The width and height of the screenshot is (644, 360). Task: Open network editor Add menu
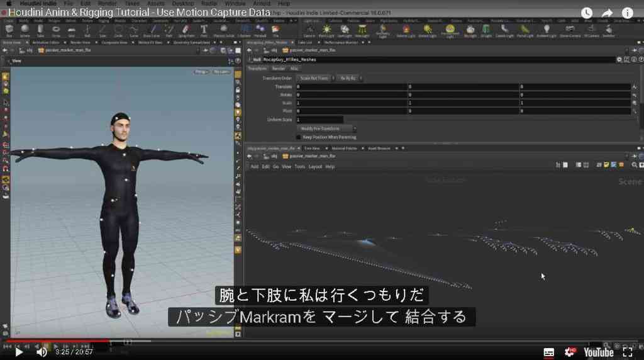254,167
